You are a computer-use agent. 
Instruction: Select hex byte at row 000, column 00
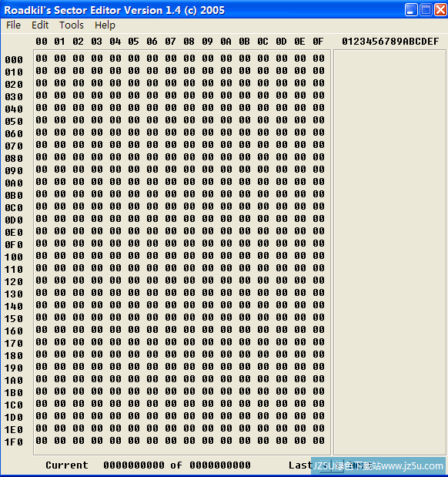click(x=42, y=58)
